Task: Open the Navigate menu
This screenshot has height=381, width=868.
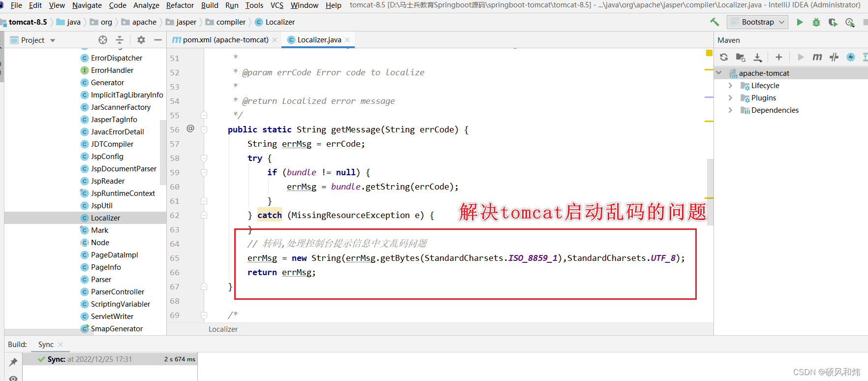Action: point(87,5)
